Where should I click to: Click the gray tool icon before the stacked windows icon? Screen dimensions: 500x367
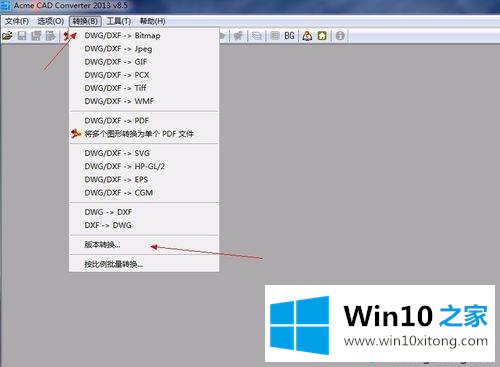pyautogui.click(x=238, y=36)
